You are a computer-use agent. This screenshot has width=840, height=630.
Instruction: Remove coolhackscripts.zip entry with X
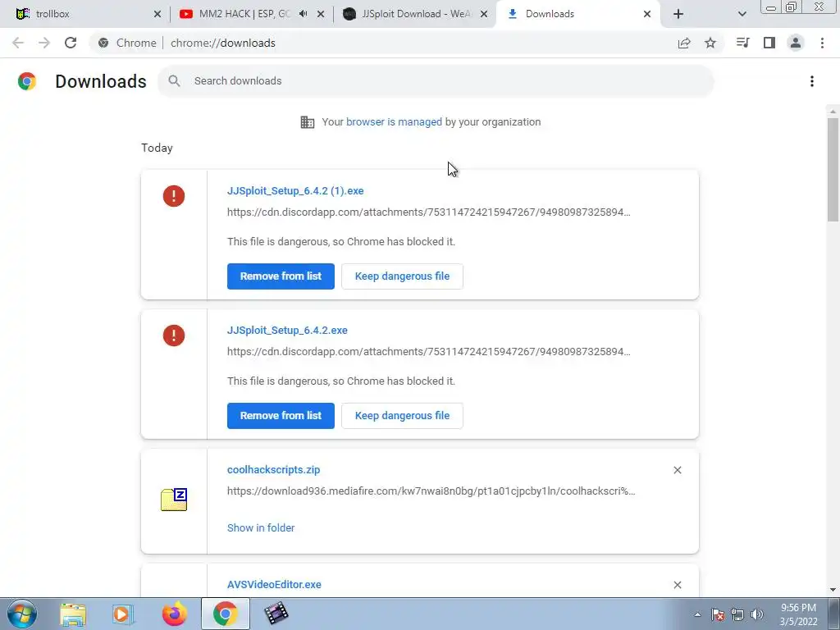[677, 470]
